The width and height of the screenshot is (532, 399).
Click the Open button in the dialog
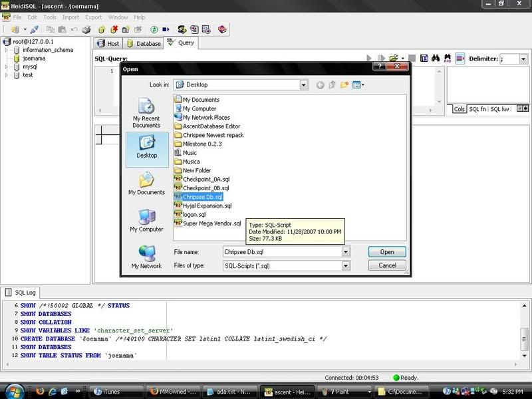tap(387, 252)
